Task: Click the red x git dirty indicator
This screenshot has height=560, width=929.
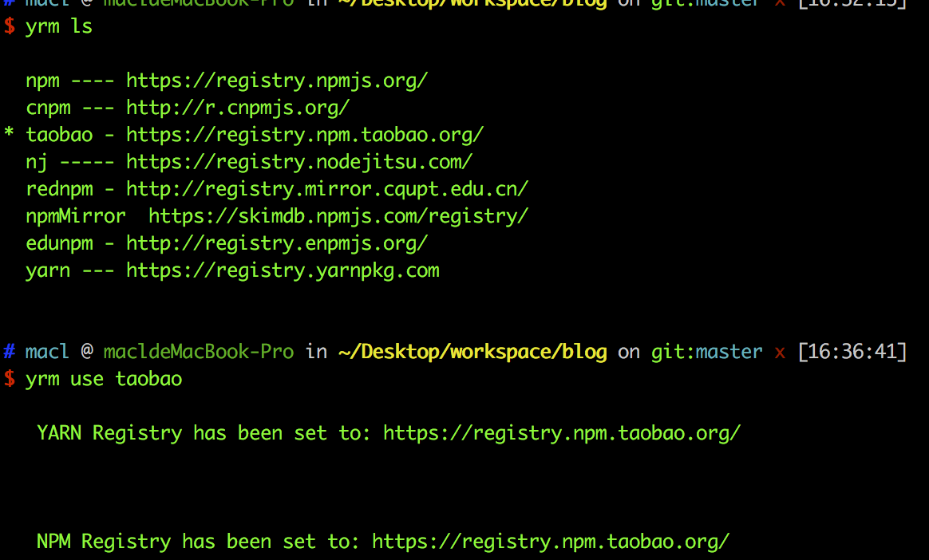Action: pyautogui.click(x=780, y=353)
